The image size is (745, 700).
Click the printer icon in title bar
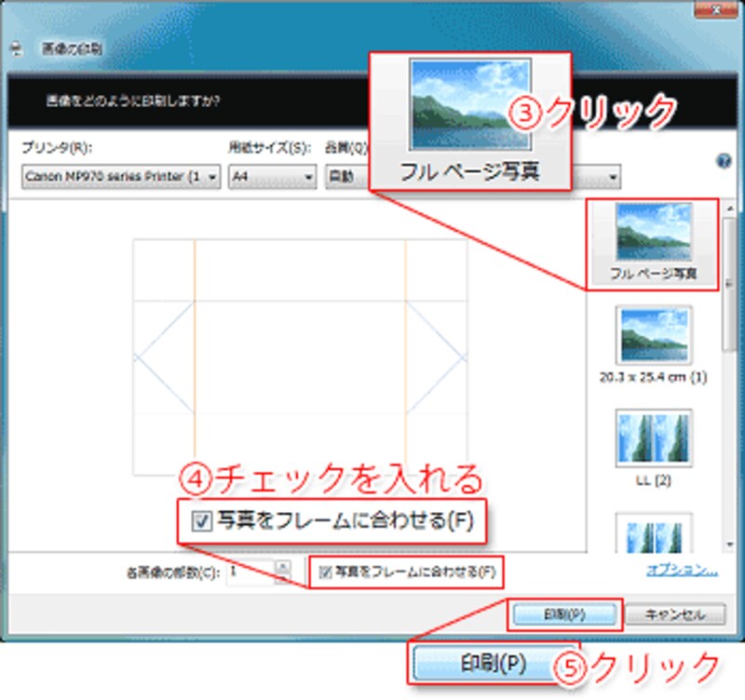coord(17,48)
